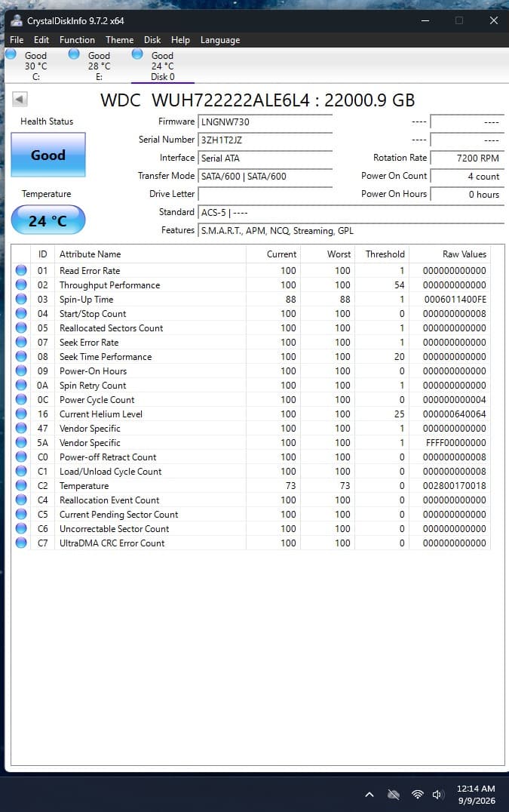Click the Power On Hours field
Viewport: 509px width, 812px height.
click(x=467, y=194)
